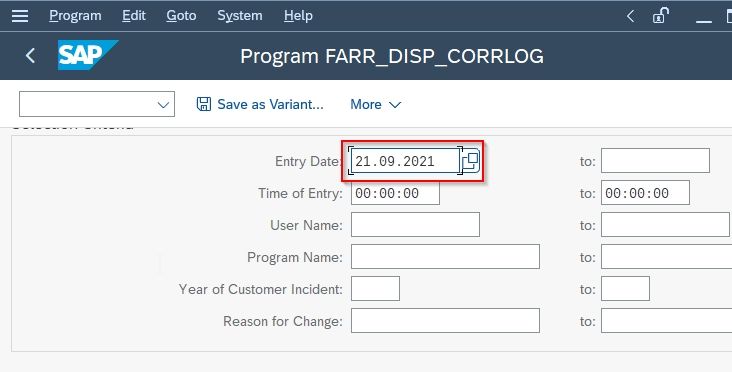Open the Edit menu

pos(134,16)
